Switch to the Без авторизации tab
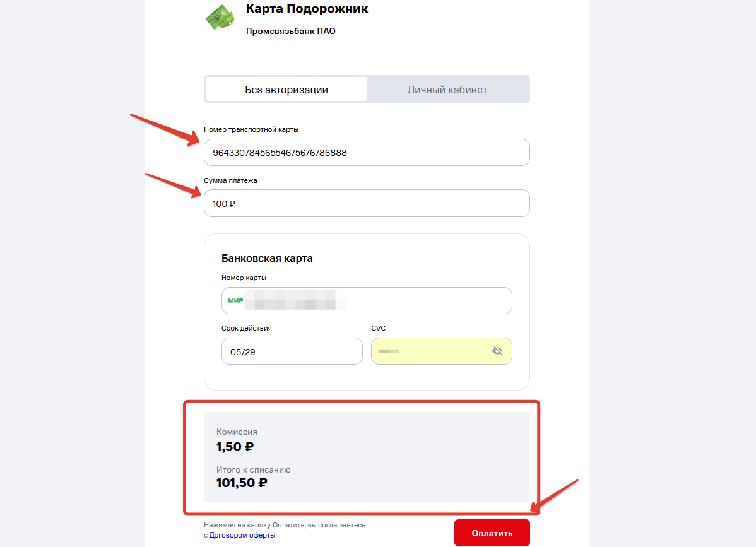This screenshot has width=756, height=547. (x=286, y=90)
